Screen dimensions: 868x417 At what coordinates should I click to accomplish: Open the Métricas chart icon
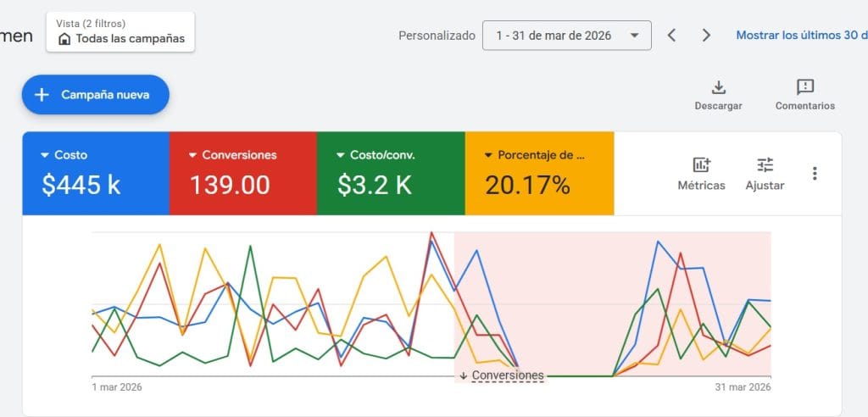[x=701, y=164]
